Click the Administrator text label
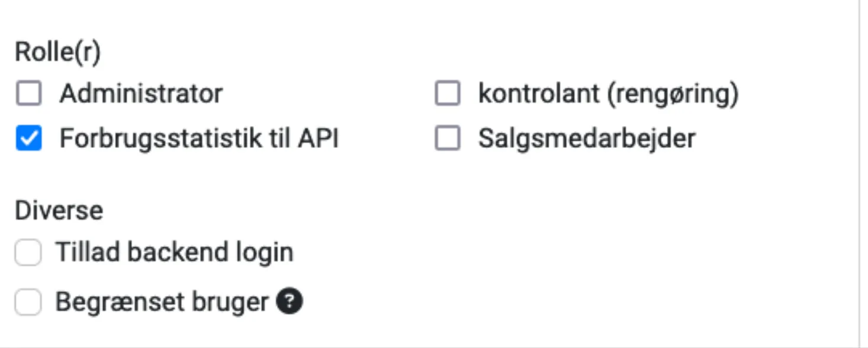Image resolution: width=868 pixels, height=348 pixels. point(141,94)
